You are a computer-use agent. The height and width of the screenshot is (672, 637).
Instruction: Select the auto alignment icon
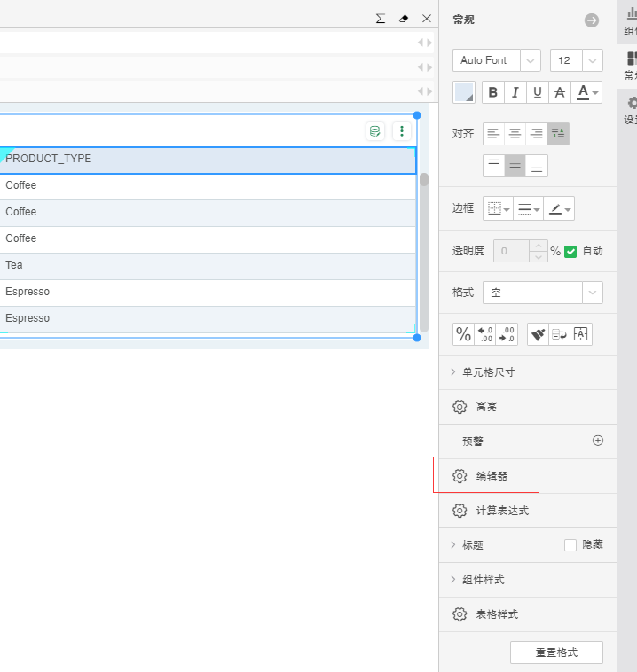[x=558, y=134]
